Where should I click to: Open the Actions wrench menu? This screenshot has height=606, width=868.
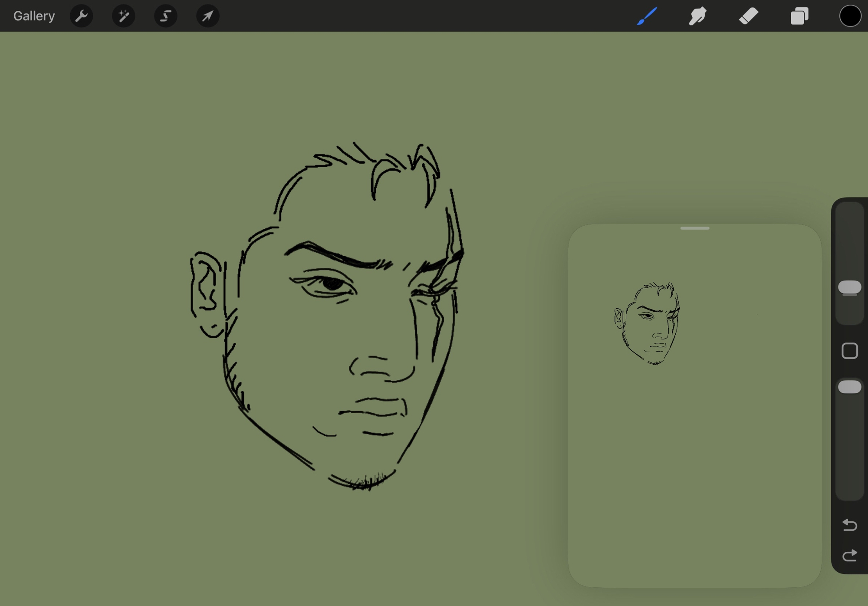click(82, 16)
